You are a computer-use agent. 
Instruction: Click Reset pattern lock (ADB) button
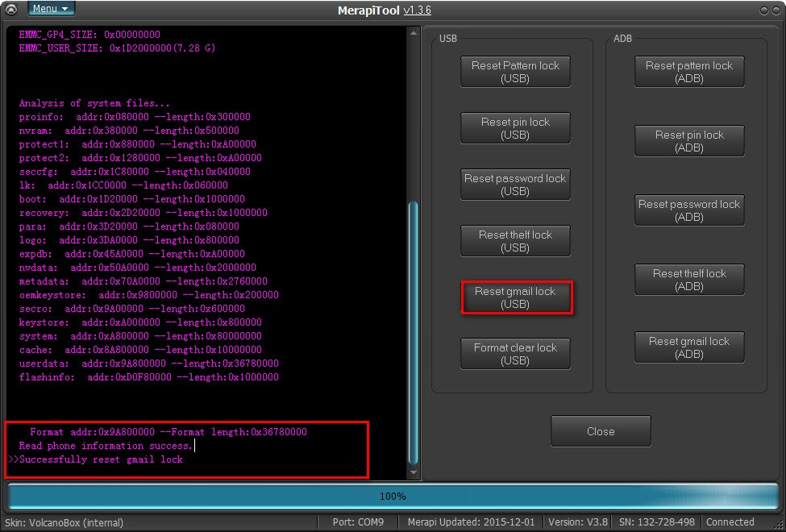[689, 72]
